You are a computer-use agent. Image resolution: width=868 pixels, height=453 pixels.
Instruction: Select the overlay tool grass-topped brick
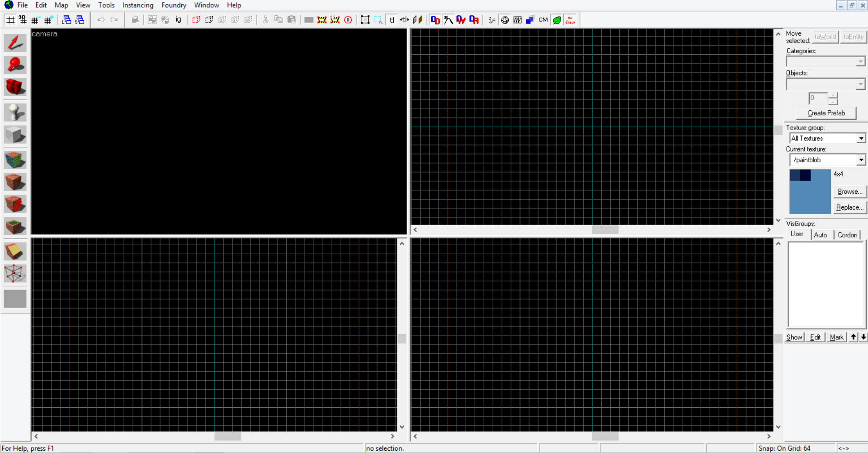[15, 226]
